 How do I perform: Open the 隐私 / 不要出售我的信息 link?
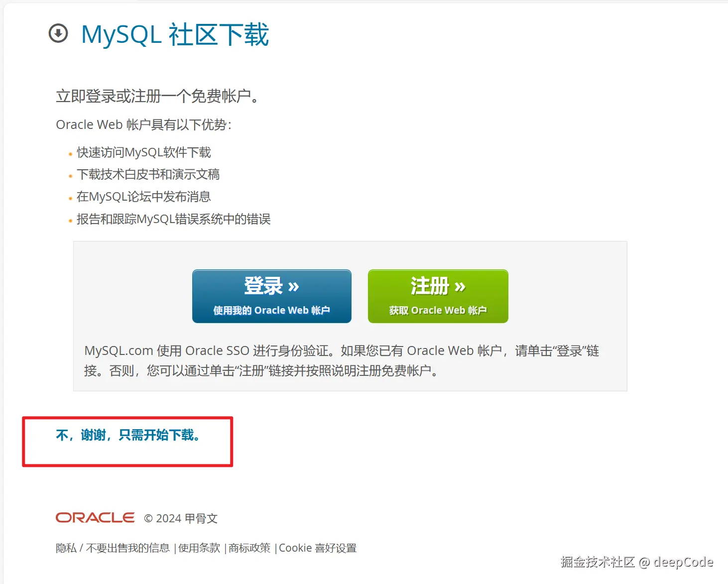coord(113,548)
